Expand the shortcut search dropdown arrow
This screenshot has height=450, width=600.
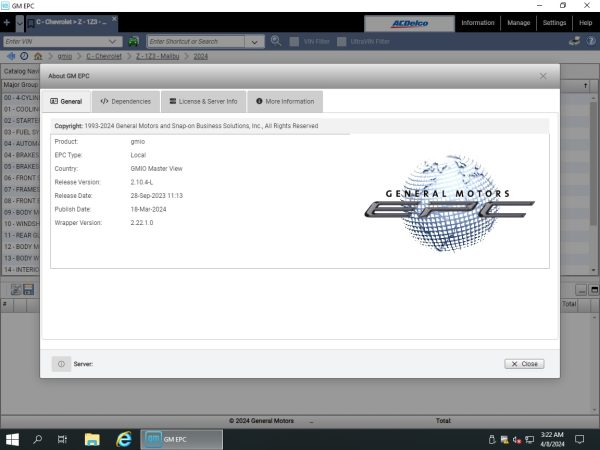coord(254,42)
